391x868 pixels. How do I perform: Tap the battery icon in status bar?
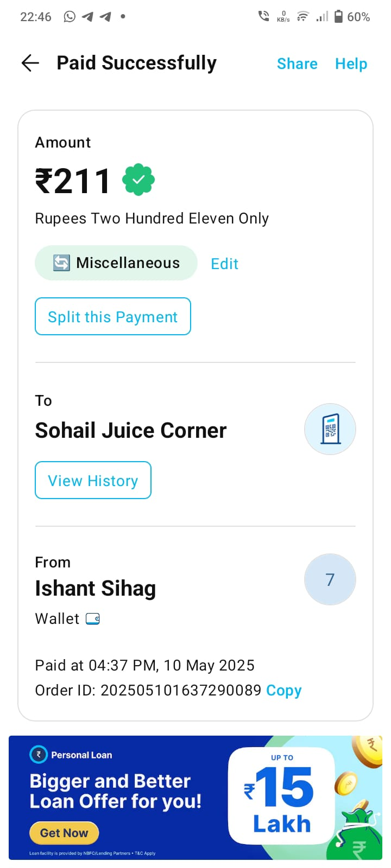point(338,17)
